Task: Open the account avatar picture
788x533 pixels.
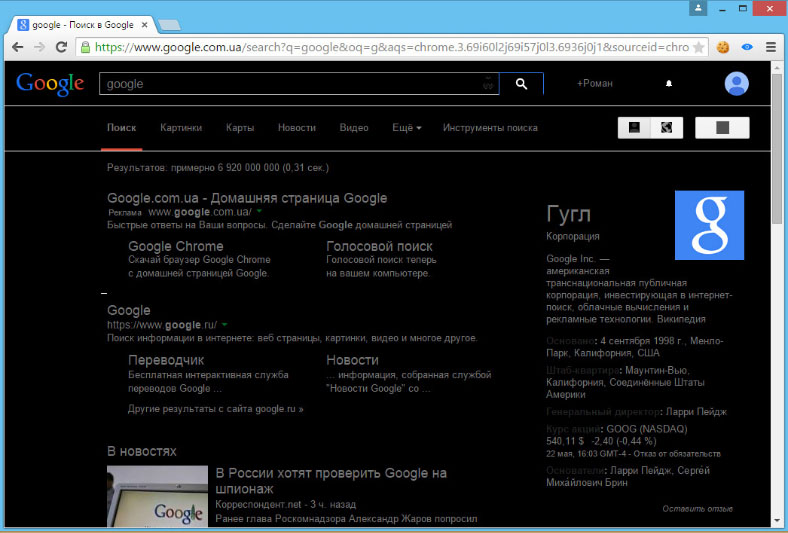Action: 737,83
